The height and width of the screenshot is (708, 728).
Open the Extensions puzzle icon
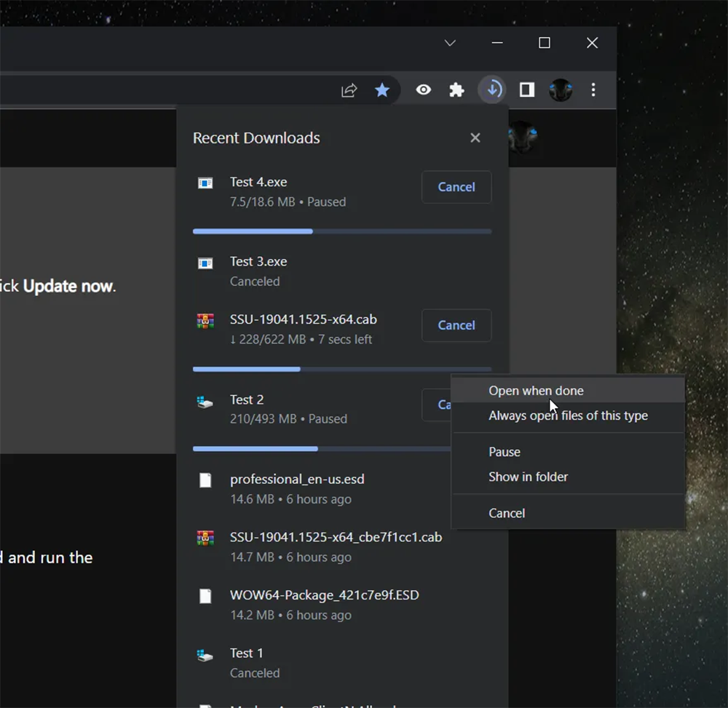pyautogui.click(x=456, y=90)
